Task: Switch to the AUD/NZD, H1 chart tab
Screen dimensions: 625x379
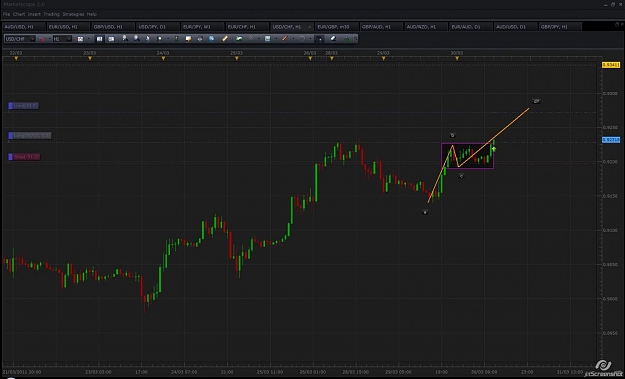Action: [x=425, y=27]
